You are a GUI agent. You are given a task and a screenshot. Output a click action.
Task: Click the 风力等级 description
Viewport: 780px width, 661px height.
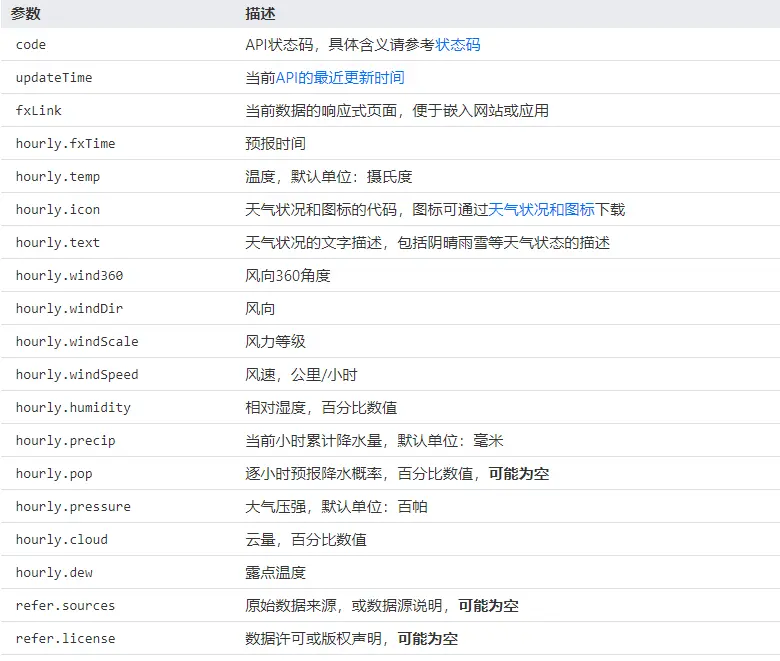(275, 341)
